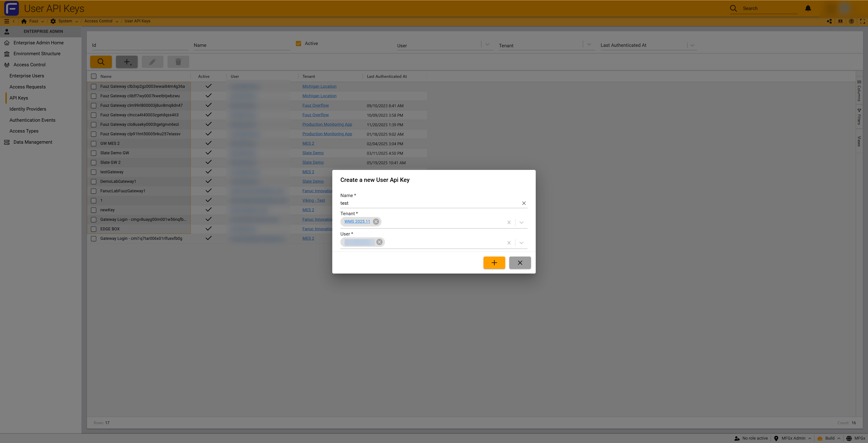
Task: Check the testGateway row checkbox
Action: [x=94, y=172]
